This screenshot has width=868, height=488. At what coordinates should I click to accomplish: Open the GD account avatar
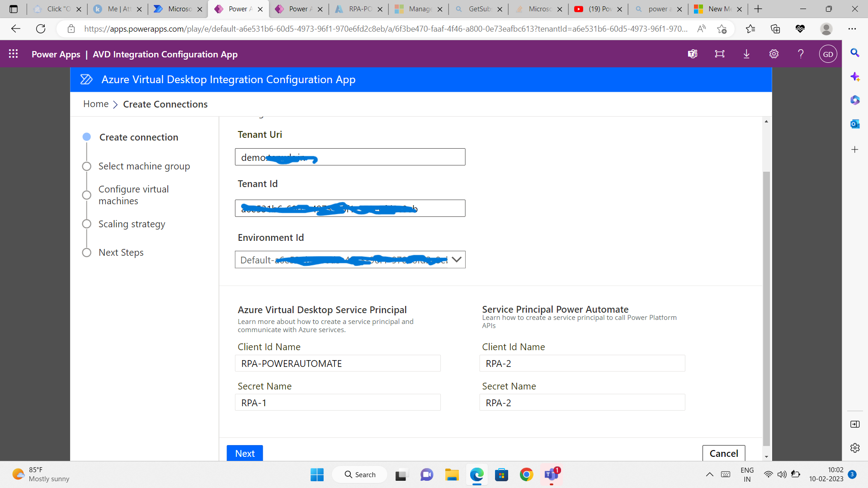[x=828, y=54]
